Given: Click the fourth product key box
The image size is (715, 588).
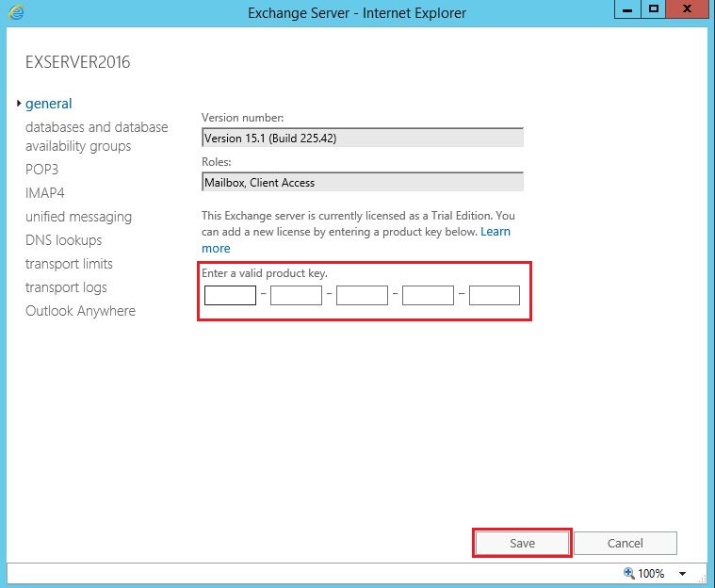Looking at the screenshot, I should [x=428, y=295].
